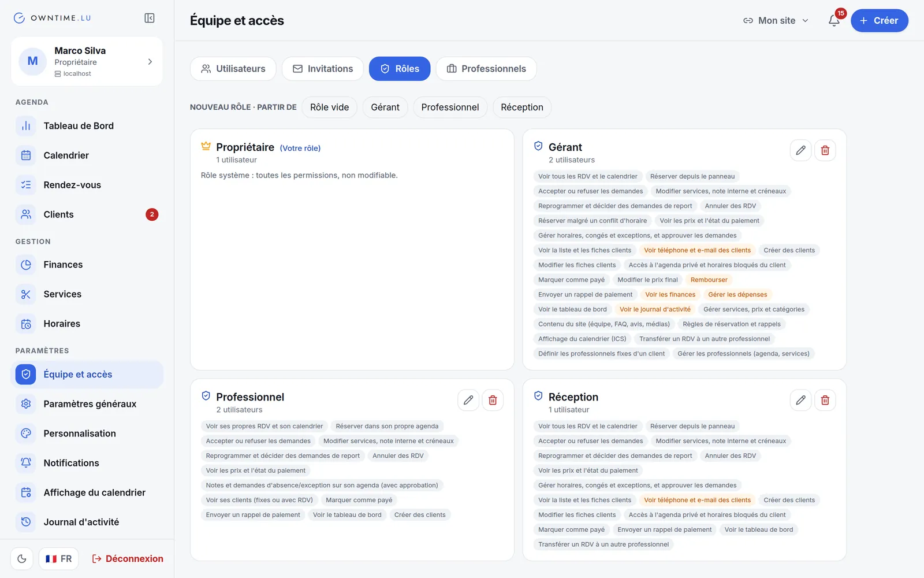Click the OWNTIME.LU logo
924x578 pixels.
click(x=52, y=18)
